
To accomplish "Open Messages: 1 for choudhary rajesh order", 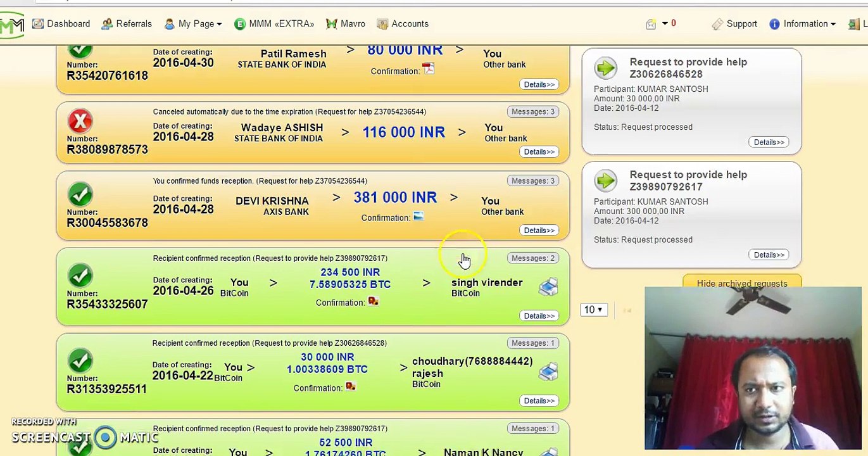I will pyautogui.click(x=533, y=343).
